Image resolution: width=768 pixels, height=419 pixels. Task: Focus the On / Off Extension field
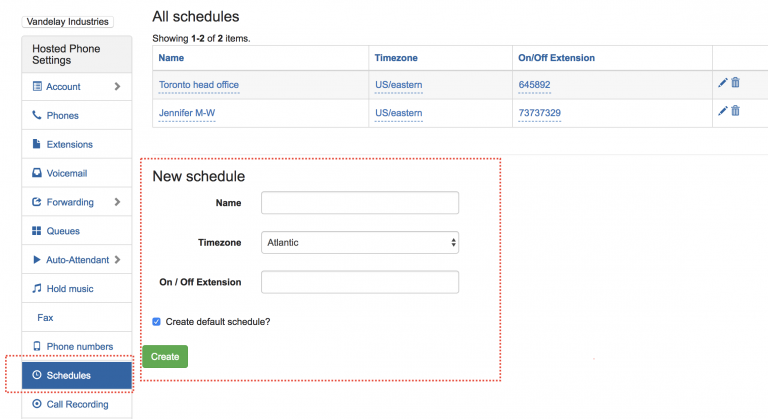tap(360, 282)
